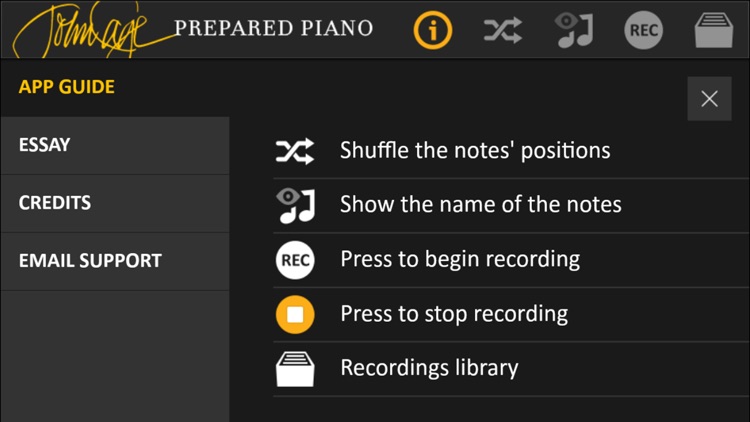Click the John Cage signature logo

(x=91, y=31)
